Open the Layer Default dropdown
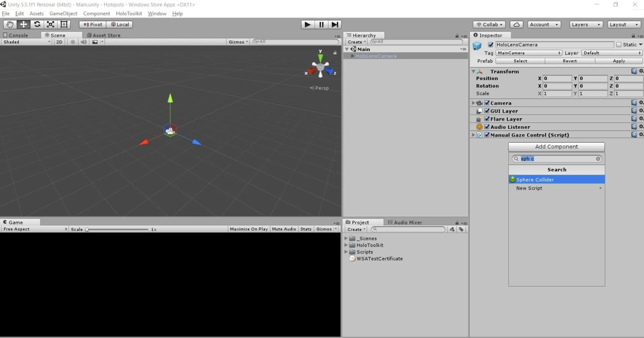The width and height of the screenshot is (644, 338). click(x=612, y=53)
